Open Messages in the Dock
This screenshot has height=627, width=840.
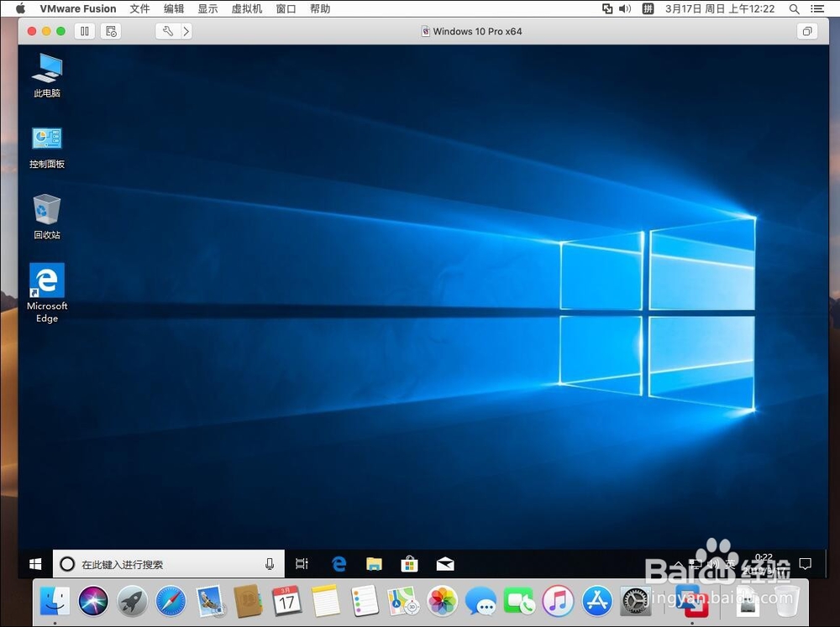click(480, 600)
